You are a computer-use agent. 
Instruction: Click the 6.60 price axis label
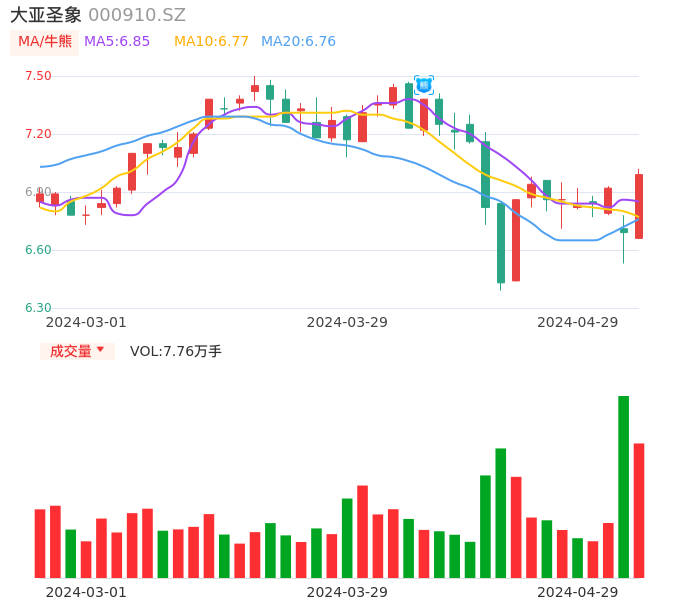coord(38,250)
